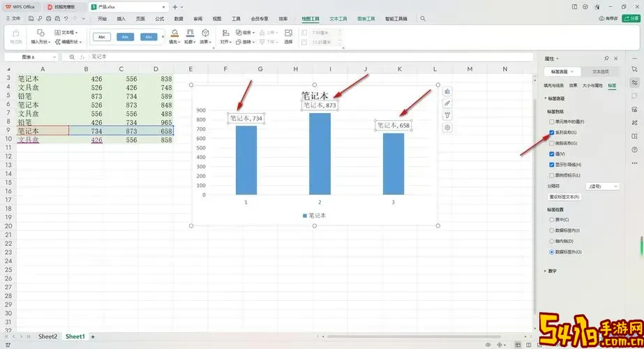Pin the Properties (属性) panel
Image resolution: width=644 pixels, height=349 pixels.
pos(606,59)
